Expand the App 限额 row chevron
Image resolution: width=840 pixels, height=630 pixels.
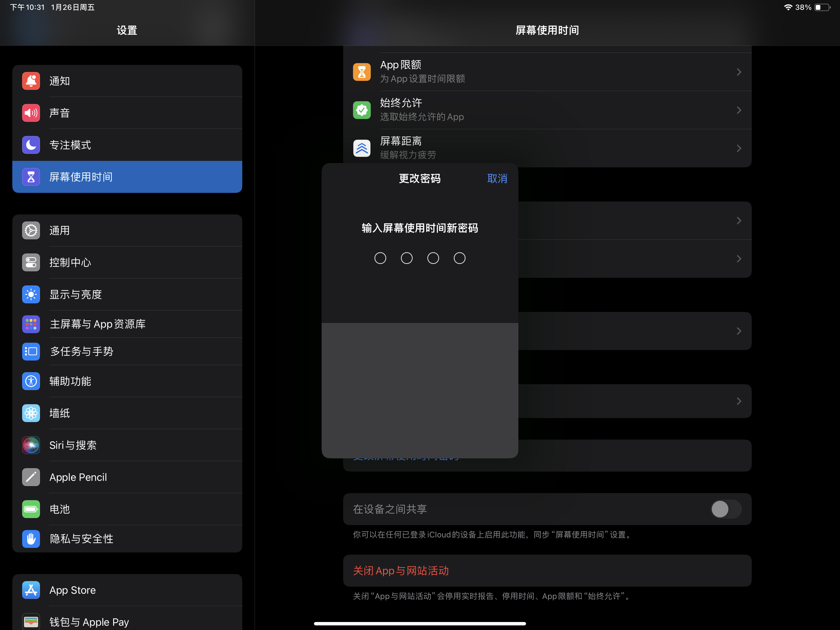click(739, 72)
